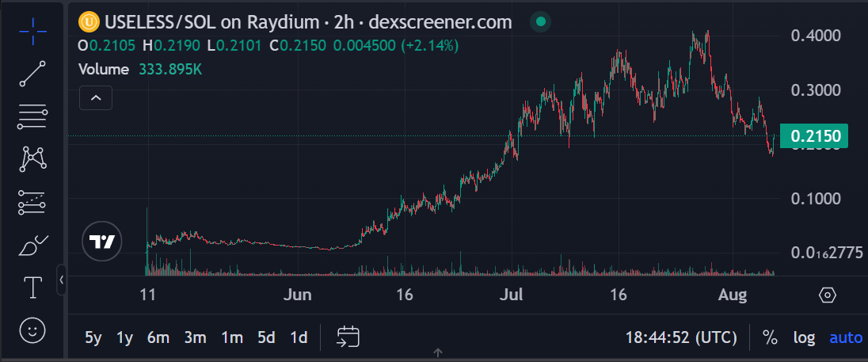Viewport: 868px width, 362px height.
Task: Click the Volume value 333.895K
Action: click(x=169, y=70)
